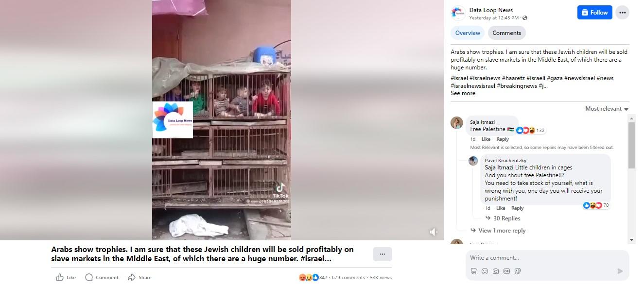644x284 pixels.
Task: Like the video post
Action: [66, 277]
